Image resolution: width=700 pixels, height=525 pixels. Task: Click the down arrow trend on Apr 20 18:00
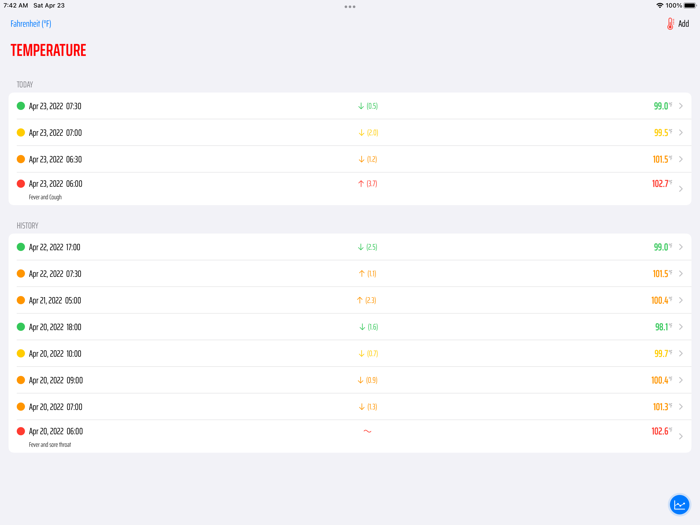tap(362, 327)
